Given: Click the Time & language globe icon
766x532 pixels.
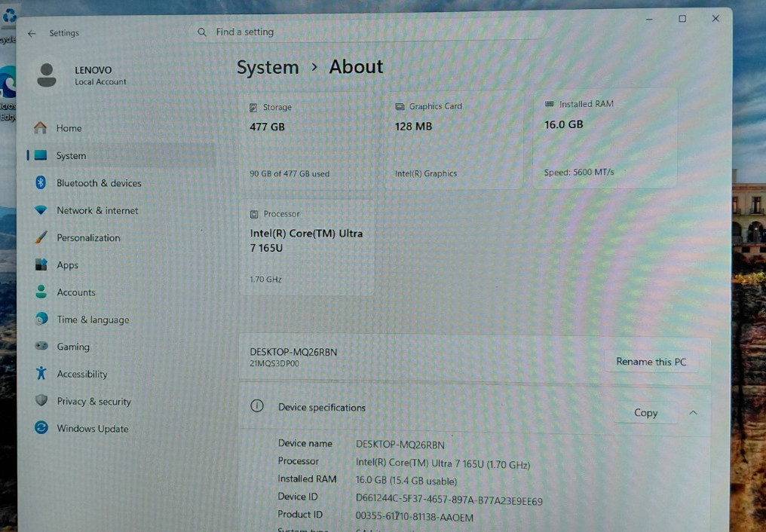Looking at the screenshot, I should click(x=41, y=319).
